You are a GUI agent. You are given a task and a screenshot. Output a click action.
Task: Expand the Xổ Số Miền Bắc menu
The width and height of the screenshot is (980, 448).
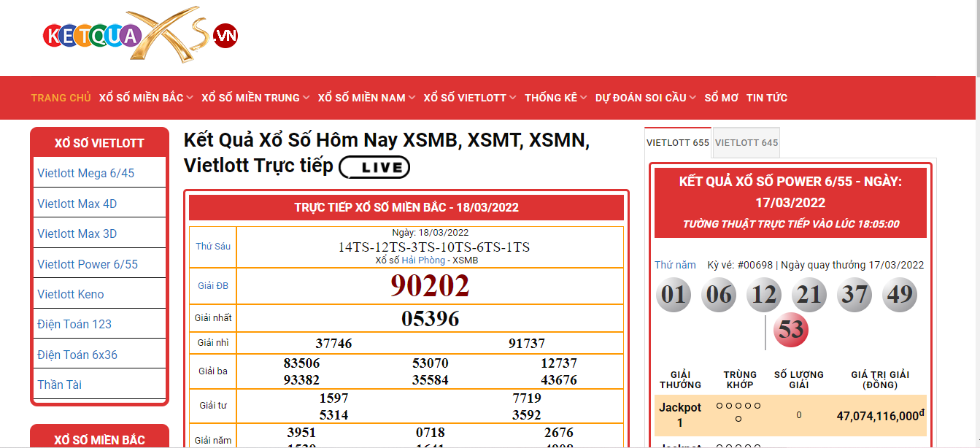pyautogui.click(x=146, y=98)
